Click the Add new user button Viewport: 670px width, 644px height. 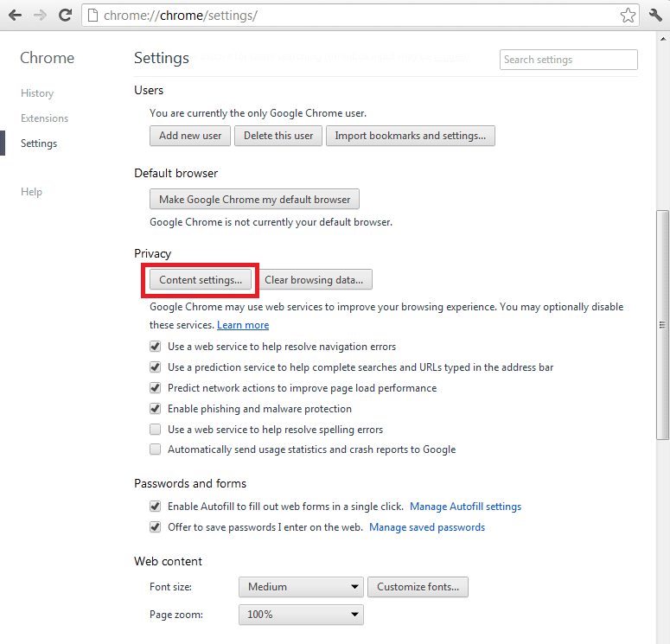coord(190,136)
